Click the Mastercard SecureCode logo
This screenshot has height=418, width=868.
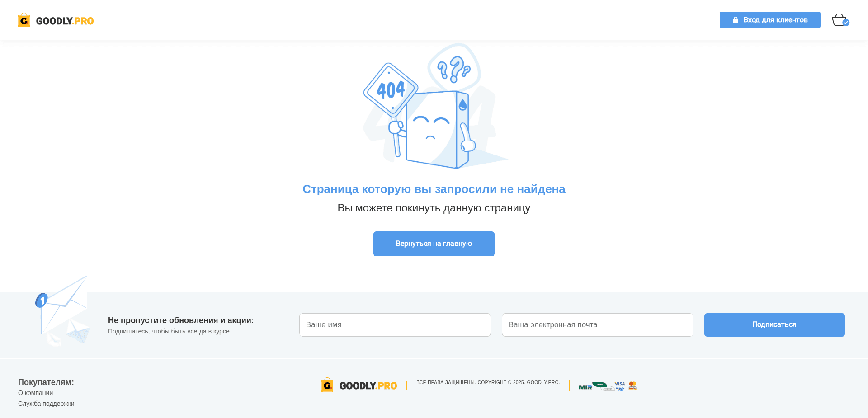632,385
